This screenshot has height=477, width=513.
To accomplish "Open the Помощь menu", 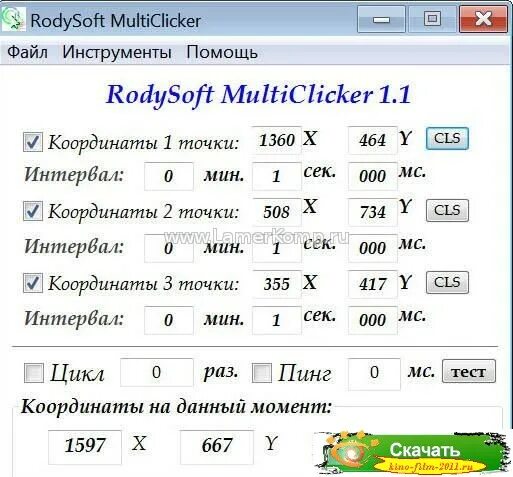I will point(222,53).
